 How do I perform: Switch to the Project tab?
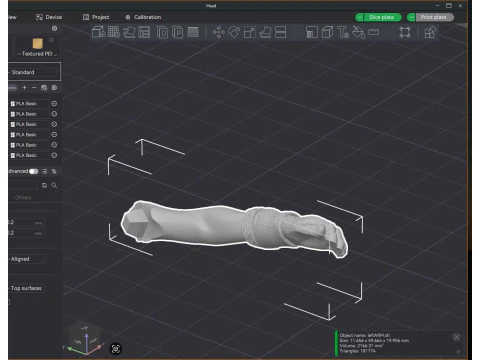pyautogui.click(x=96, y=17)
